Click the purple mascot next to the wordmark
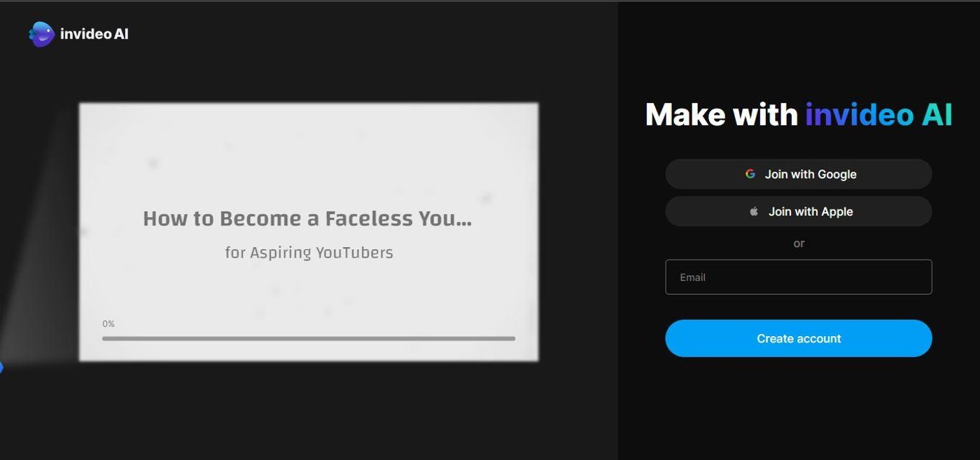 [41, 32]
